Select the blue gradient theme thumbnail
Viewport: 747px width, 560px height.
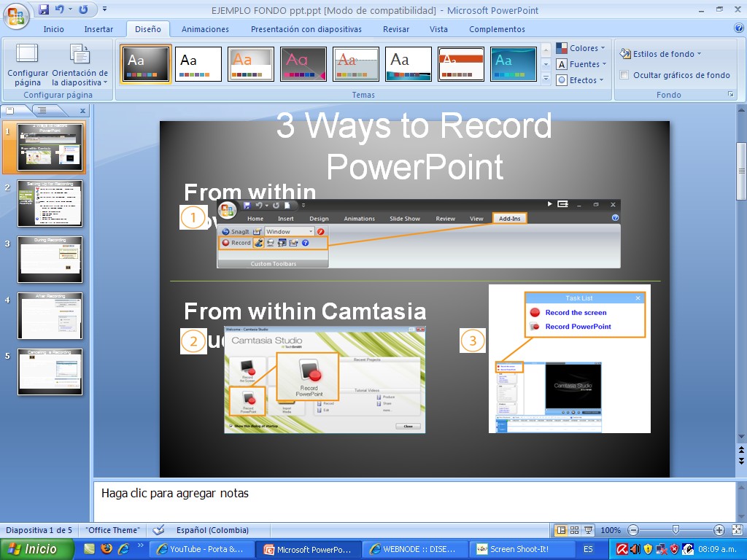(513, 64)
